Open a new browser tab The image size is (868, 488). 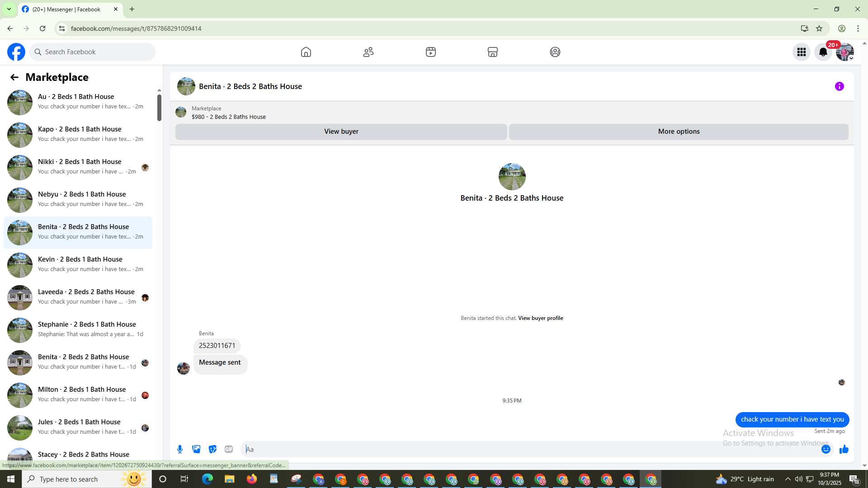pyautogui.click(x=132, y=9)
